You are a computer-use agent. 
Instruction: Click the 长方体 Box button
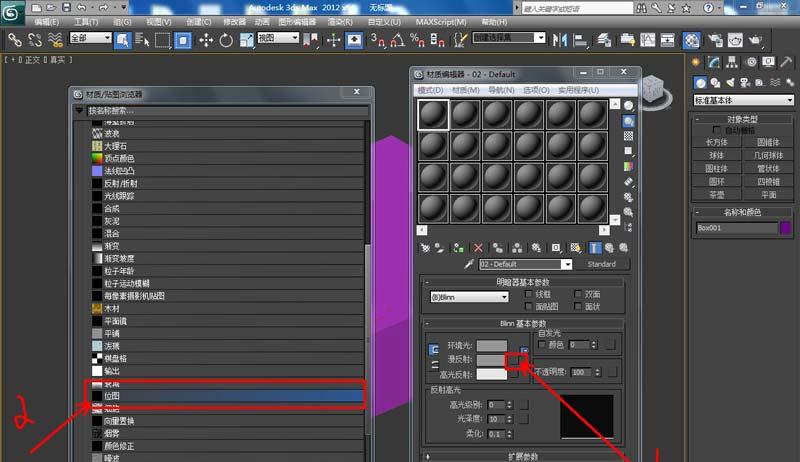click(716, 142)
